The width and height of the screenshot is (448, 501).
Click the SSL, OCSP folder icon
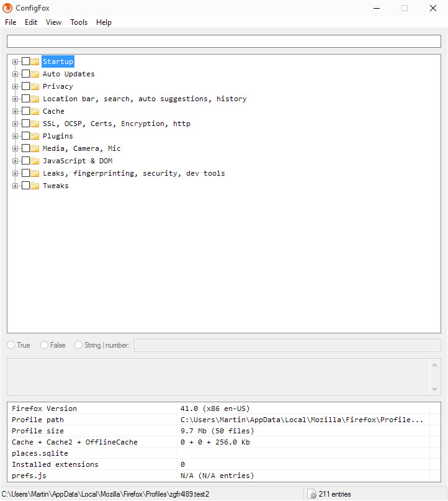35,124
